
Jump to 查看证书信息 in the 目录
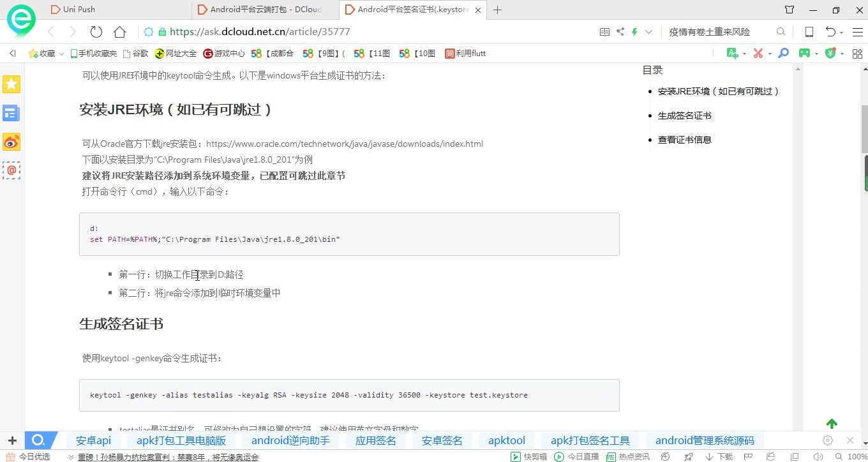click(684, 140)
